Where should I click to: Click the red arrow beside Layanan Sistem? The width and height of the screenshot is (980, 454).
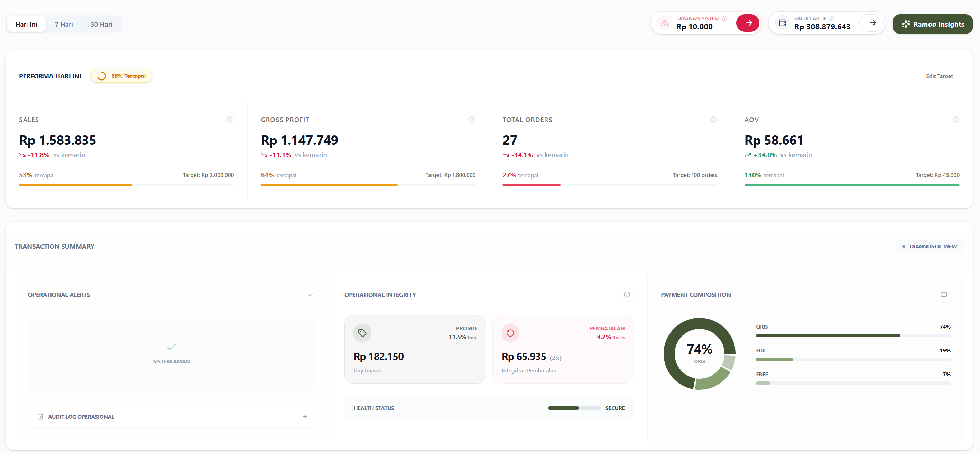click(748, 23)
